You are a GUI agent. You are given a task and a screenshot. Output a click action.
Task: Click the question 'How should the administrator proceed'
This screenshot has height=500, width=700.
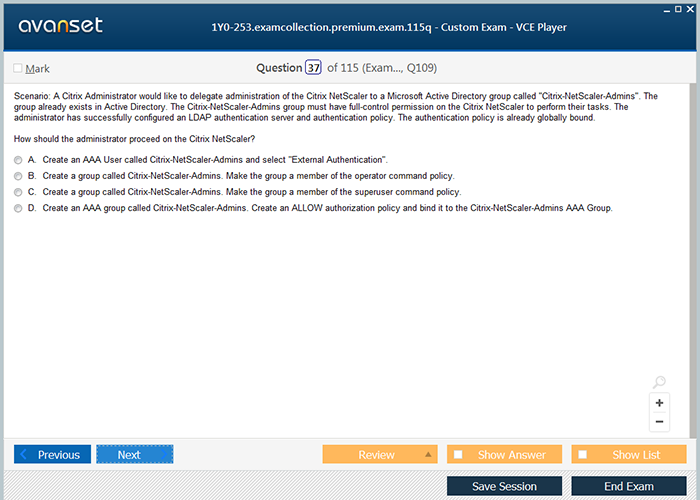[134, 139]
